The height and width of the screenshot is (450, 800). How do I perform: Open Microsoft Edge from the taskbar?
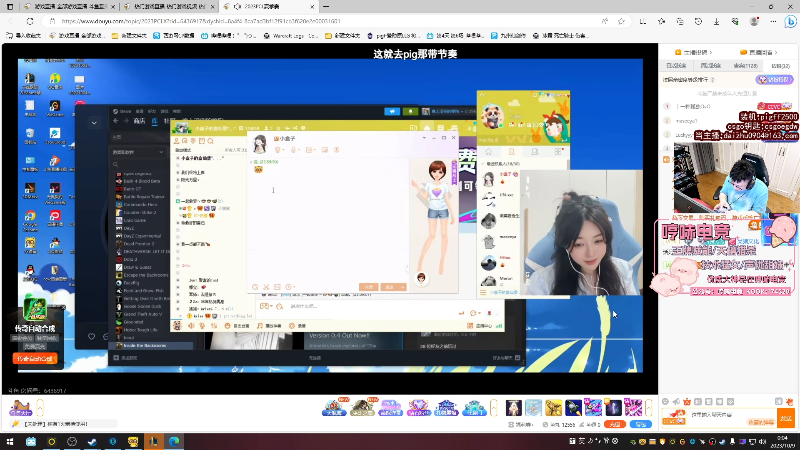pos(174,441)
